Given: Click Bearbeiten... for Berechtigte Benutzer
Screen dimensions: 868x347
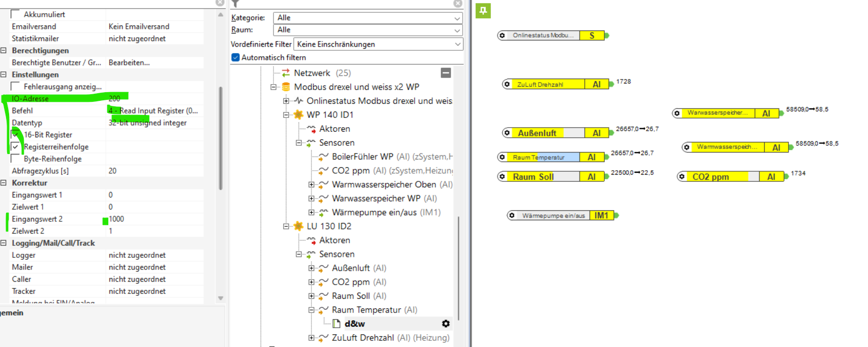Looking at the screenshot, I should 129,63.
